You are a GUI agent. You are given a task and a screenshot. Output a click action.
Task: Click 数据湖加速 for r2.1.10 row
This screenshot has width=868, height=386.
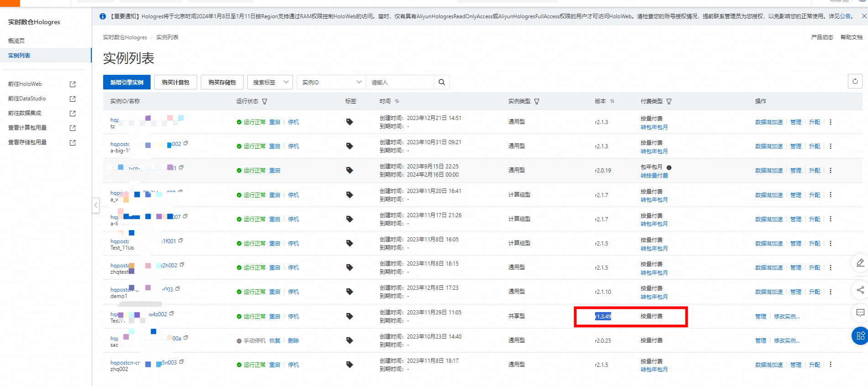[769, 292]
